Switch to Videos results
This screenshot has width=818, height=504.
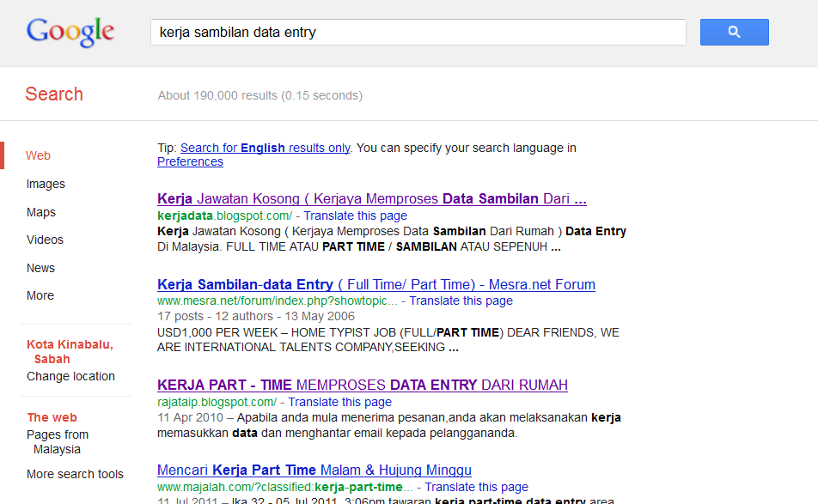45,240
